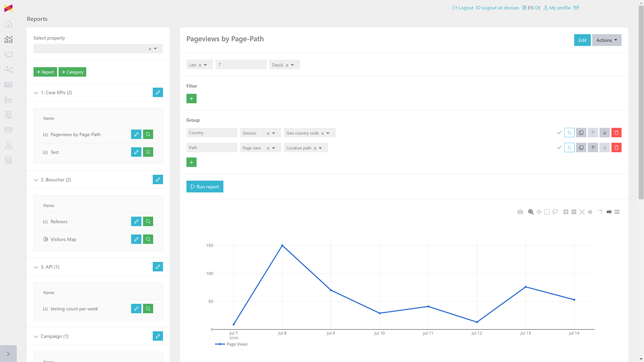View the Referers report with magnifier
Viewport: 644px width, 362px height.
(x=148, y=222)
